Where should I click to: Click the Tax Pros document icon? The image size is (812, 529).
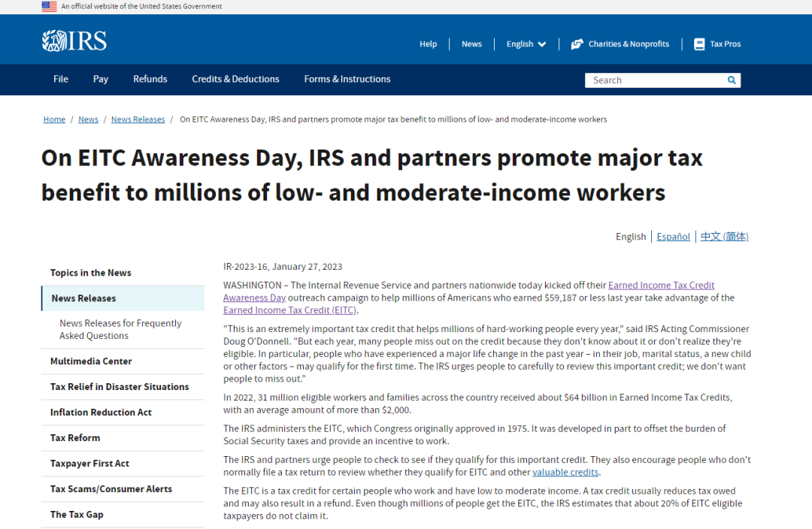click(699, 44)
